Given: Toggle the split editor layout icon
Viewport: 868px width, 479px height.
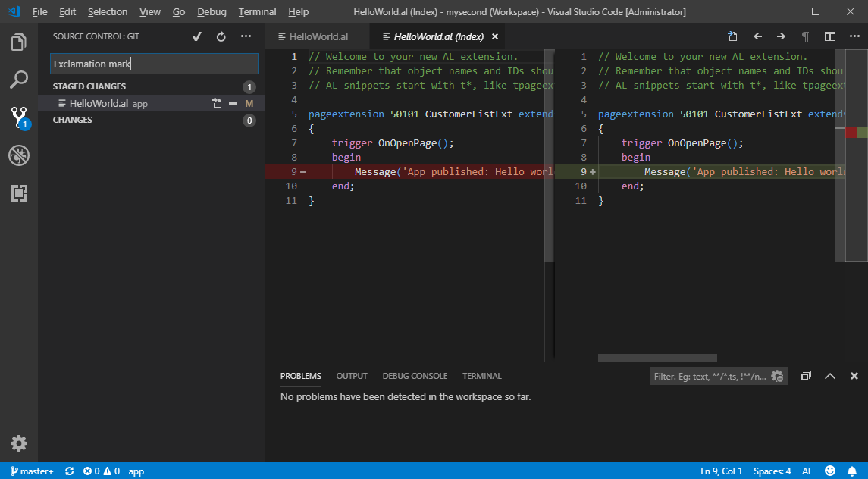Looking at the screenshot, I should tap(830, 36).
